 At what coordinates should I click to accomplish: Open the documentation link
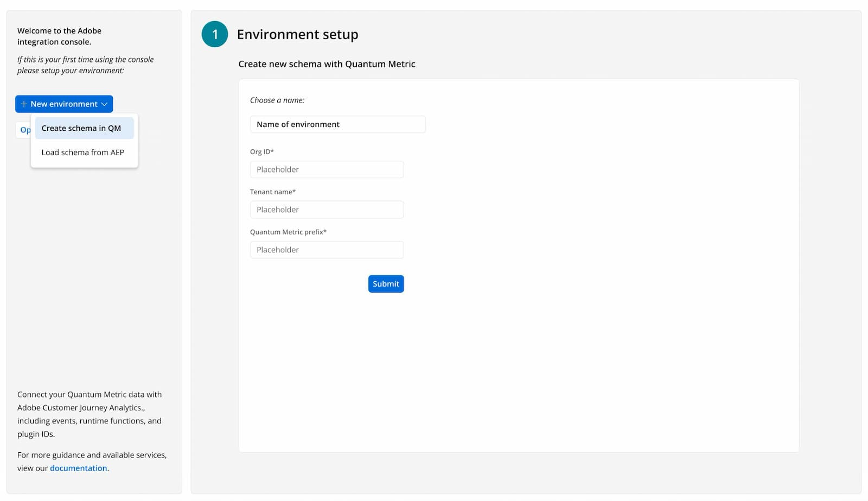click(79, 468)
